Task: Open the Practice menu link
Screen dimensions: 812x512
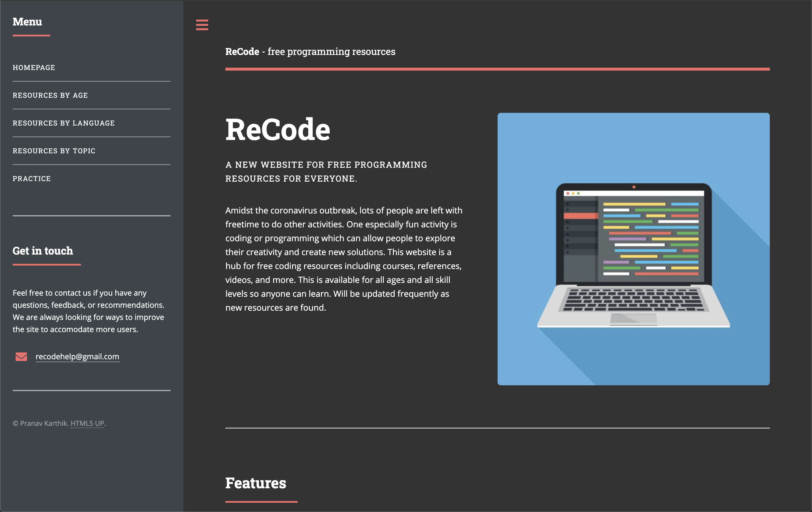Action: pos(32,178)
